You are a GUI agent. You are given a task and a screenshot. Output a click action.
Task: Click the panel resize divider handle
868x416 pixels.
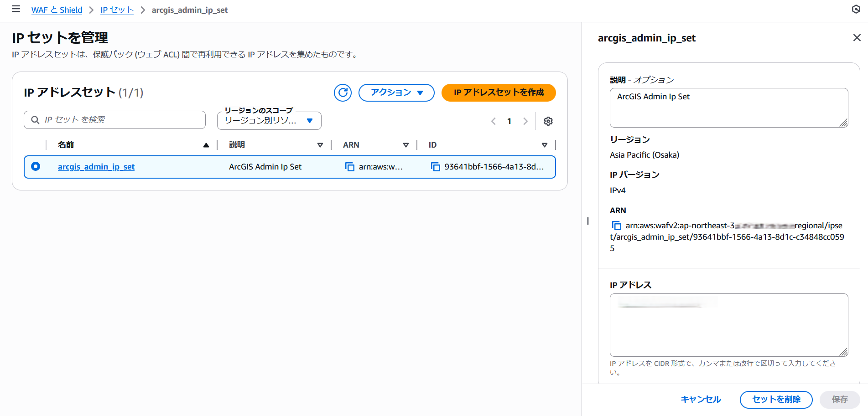point(587,221)
